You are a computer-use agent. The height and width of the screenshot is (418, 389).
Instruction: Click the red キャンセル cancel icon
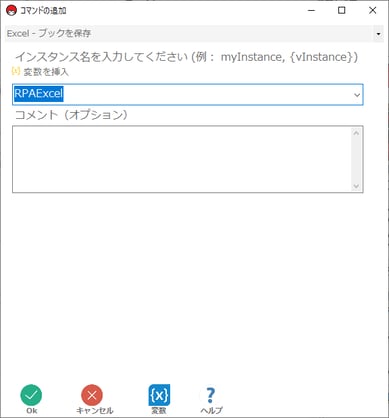point(92,395)
